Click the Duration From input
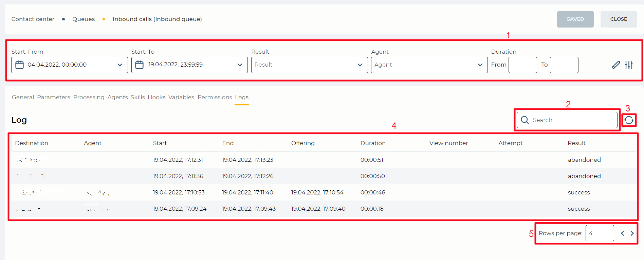This screenshot has width=644, height=260. point(523,65)
